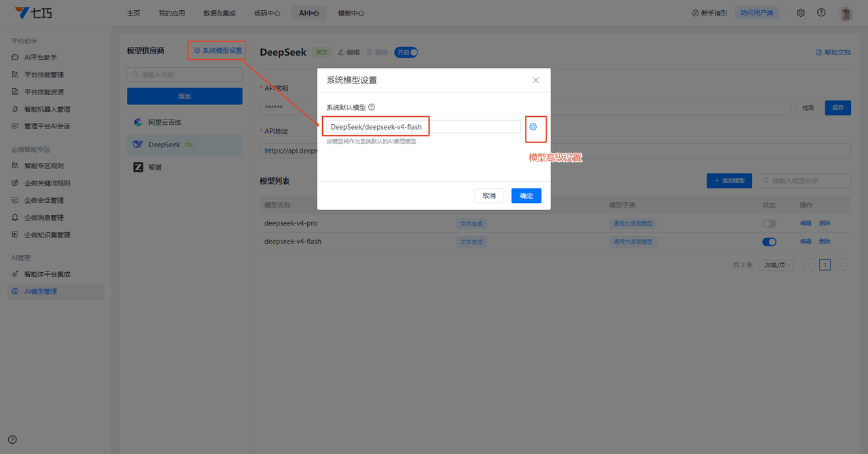Click 取消 in the dialog
This screenshot has width=868, height=454.
coord(489,195)
